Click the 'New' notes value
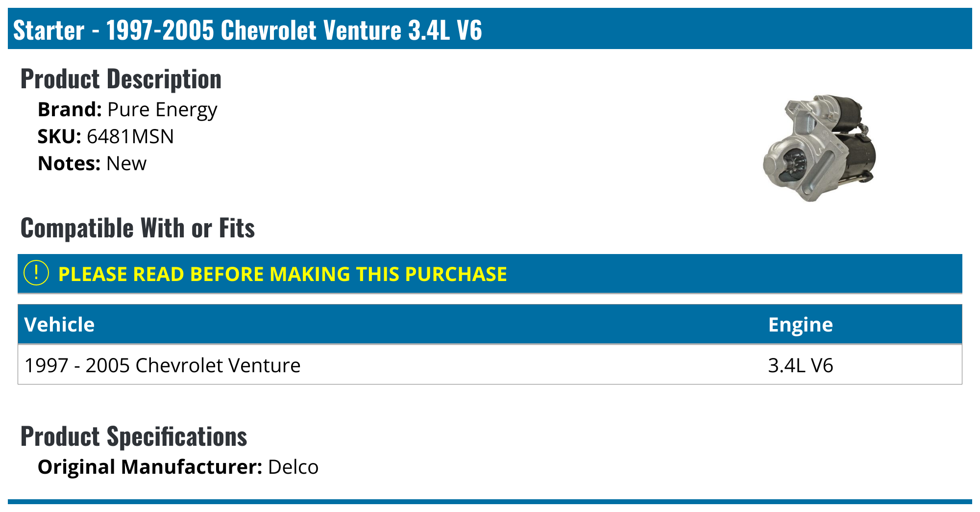The width and height of the screenshot is (980, 512). (126, 163)
